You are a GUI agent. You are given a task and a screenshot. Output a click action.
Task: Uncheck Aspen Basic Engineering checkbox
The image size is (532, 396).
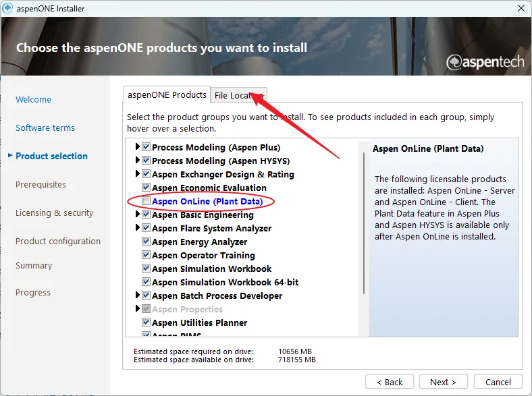[x=147, y=215]
